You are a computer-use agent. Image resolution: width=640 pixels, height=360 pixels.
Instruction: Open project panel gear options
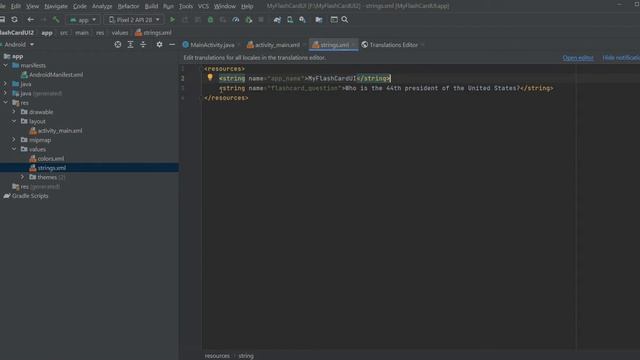159,44
